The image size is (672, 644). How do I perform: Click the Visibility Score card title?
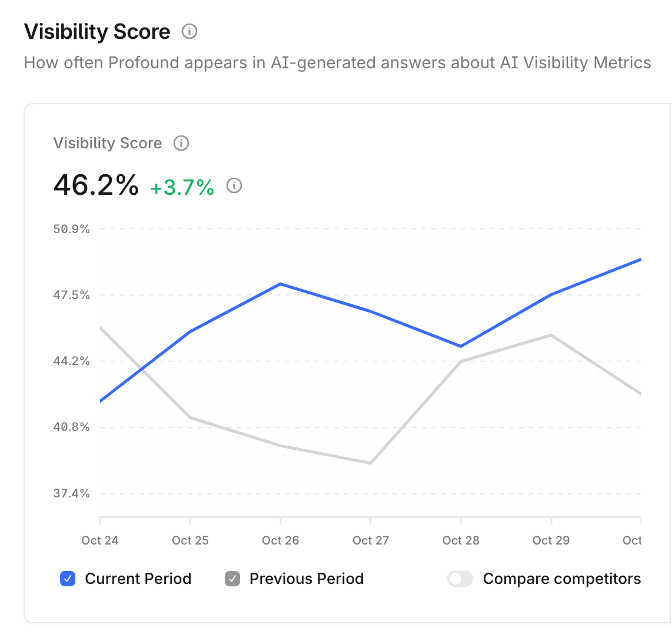tap(108, 143)
